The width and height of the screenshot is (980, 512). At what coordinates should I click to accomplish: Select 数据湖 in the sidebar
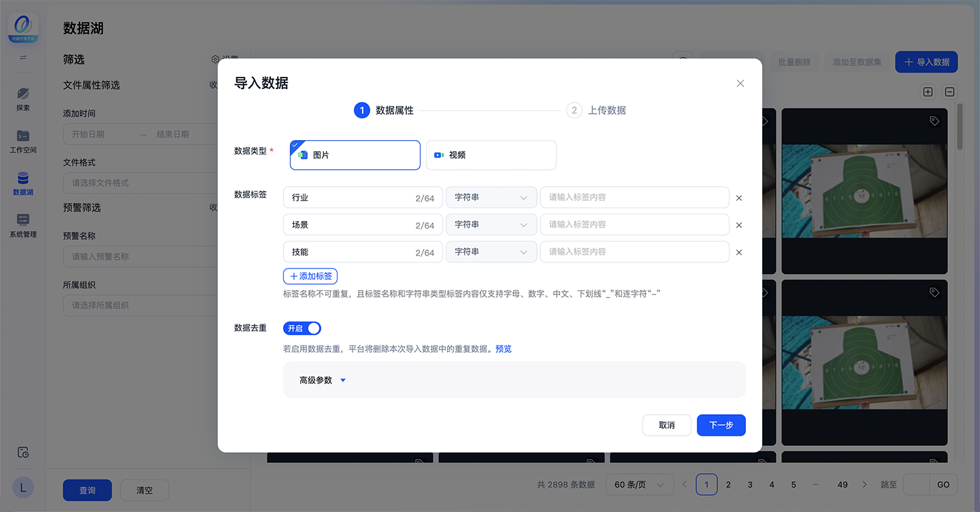pyautogui.click(x=23, y=184)
